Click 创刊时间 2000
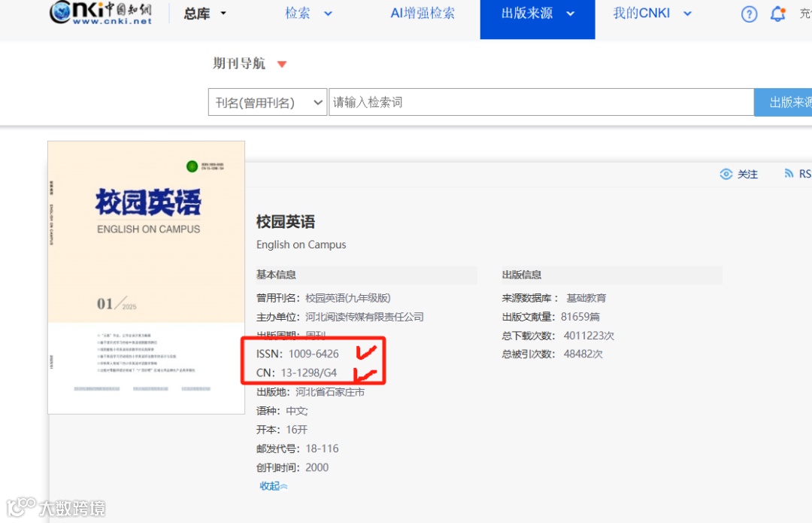 (292, 467)
